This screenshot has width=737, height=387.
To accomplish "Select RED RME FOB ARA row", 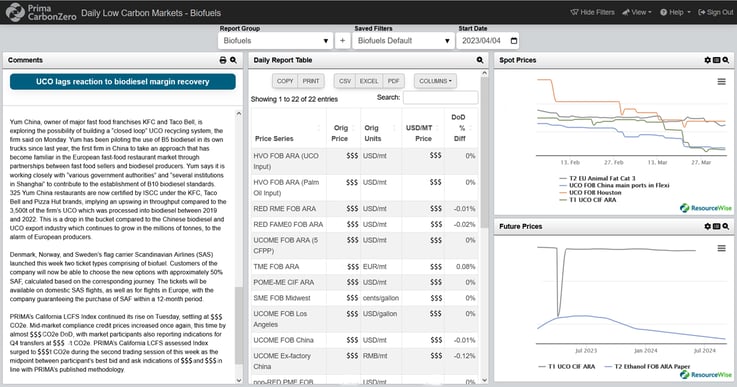I will point(364,209).
